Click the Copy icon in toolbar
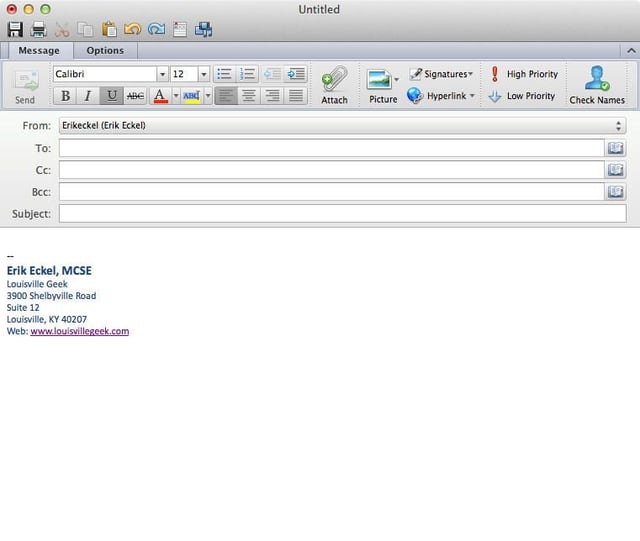Viewport: 640px width, 541px height. (x=85, y=30)
